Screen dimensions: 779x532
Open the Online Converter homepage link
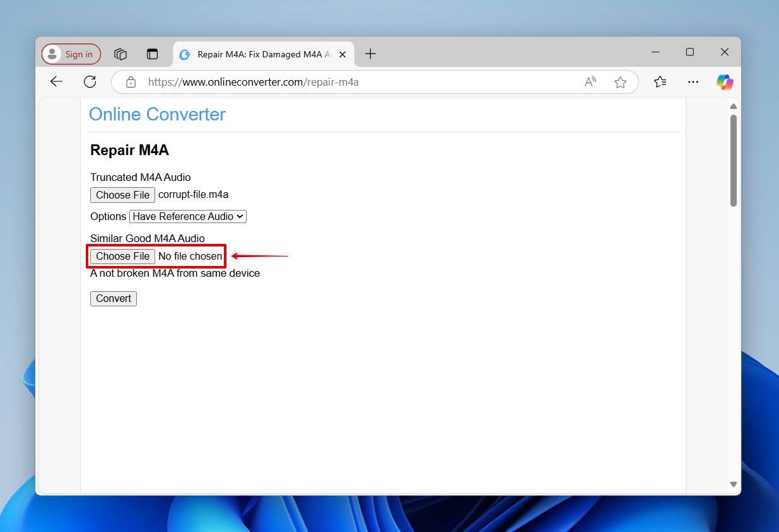point(157,114)
